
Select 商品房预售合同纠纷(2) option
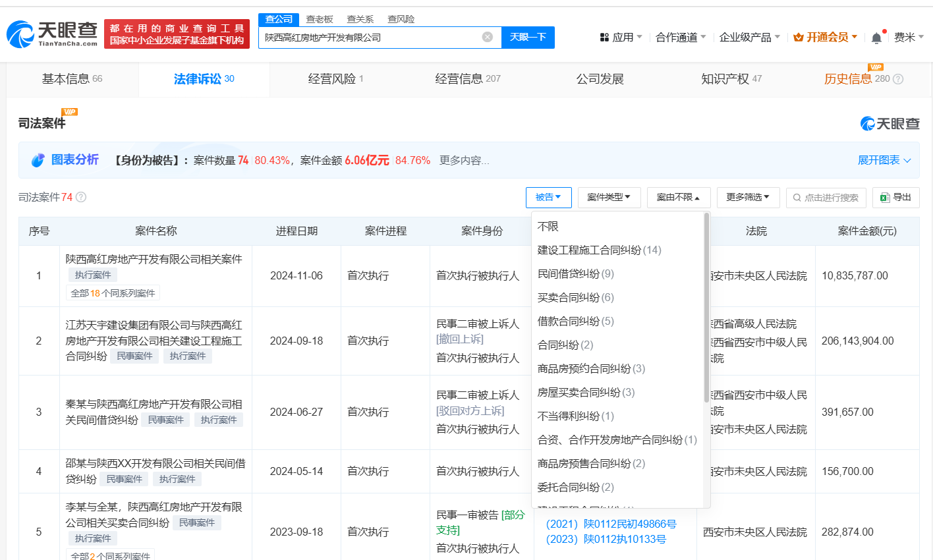tap(591, 463)
